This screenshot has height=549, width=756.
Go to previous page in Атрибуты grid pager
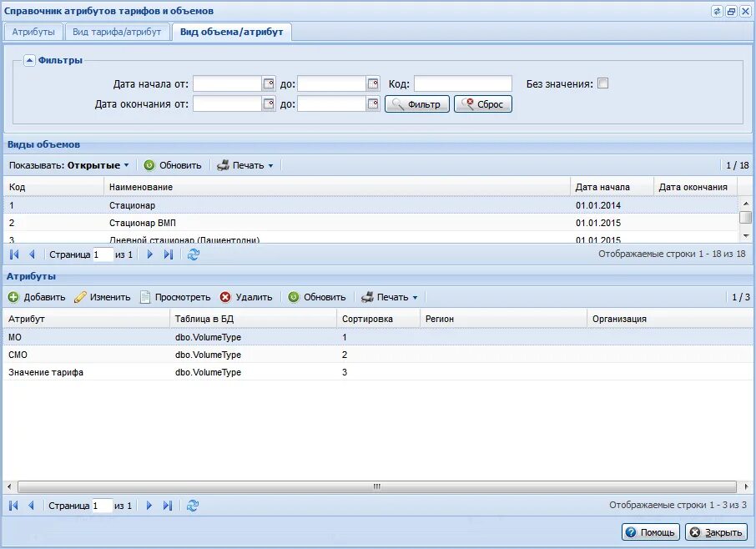[x=32, y=505]
